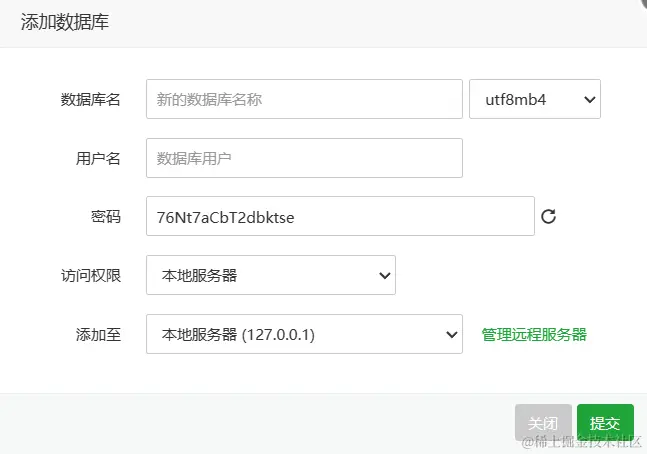This screenshot has height=454, width=647.
Task: Regenerate the random password with refresh icon
Action: click(548, 216)
